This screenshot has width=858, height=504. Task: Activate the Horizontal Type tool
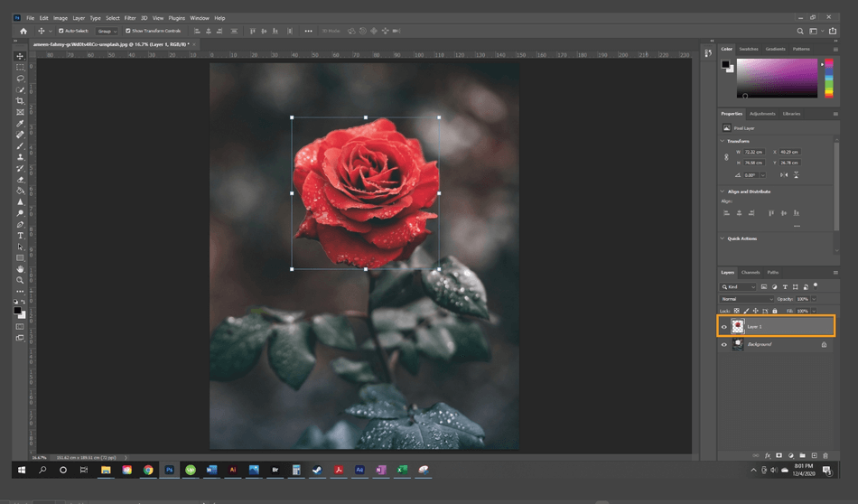tap(20, 236)
